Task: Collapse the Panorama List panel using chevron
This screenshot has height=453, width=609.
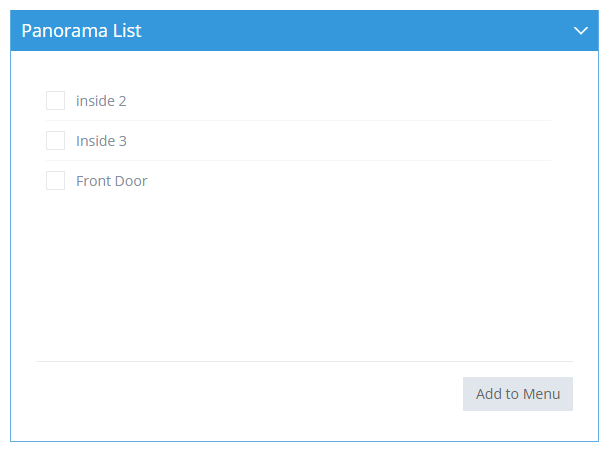Action: point(581,31)
